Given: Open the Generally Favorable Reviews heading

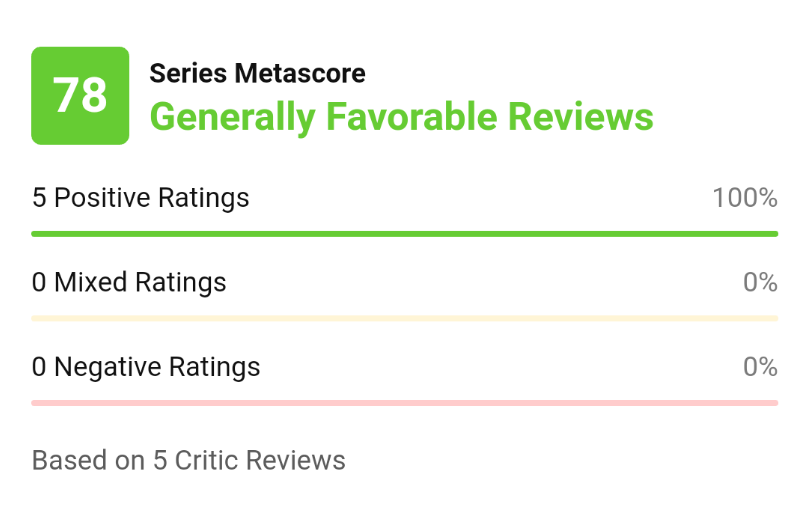Looking at the screenshot, I should 401,117.
